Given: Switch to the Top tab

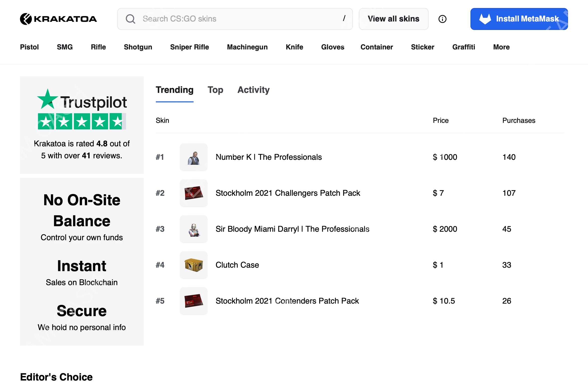Looking at the screenshot, I should (215, 90).
